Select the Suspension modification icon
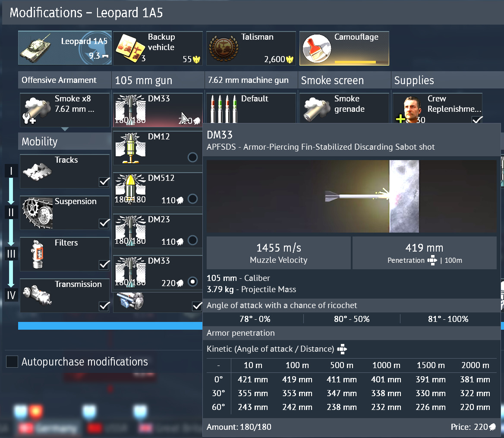 tap(37, 212)
